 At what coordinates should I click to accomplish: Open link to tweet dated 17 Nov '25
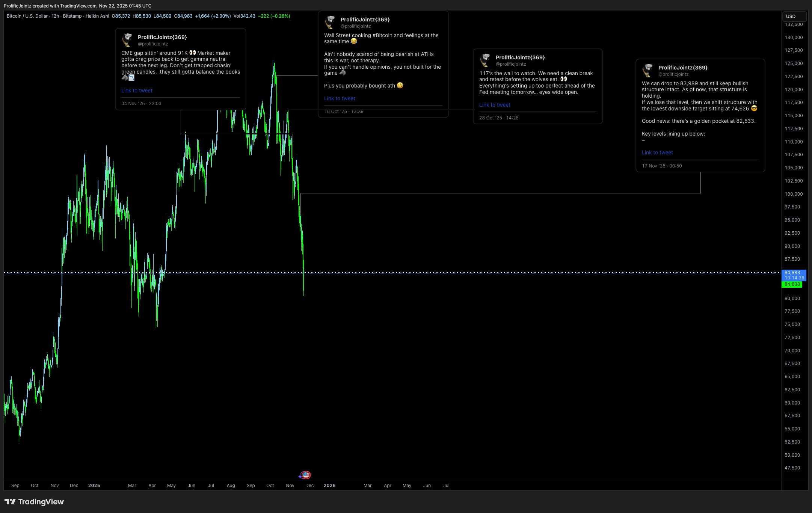tap(657, 152)
